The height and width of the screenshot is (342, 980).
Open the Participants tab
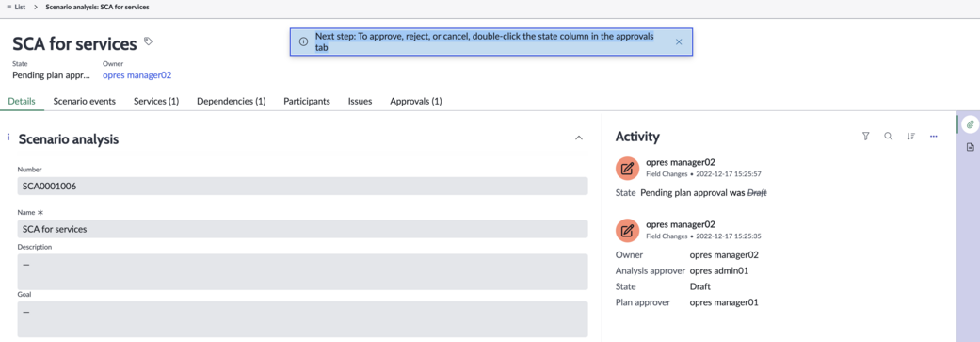[307, 102]
